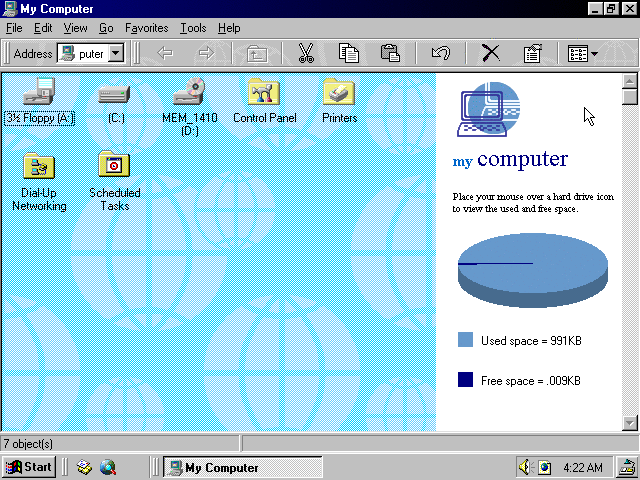Select the MEM_1410 (D:) CD drive icon
The image size is (640, 480).
pyautogui.click(x=189, y=91)
